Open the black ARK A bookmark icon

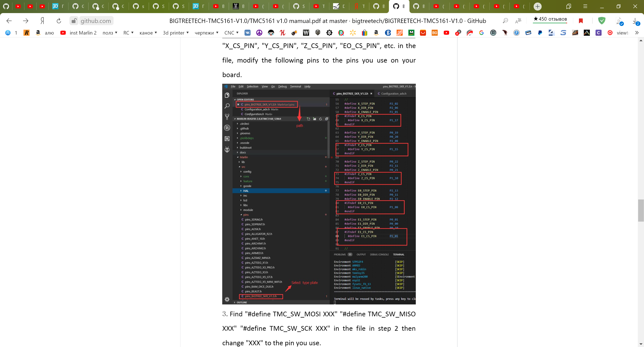(x=587, y=33)
